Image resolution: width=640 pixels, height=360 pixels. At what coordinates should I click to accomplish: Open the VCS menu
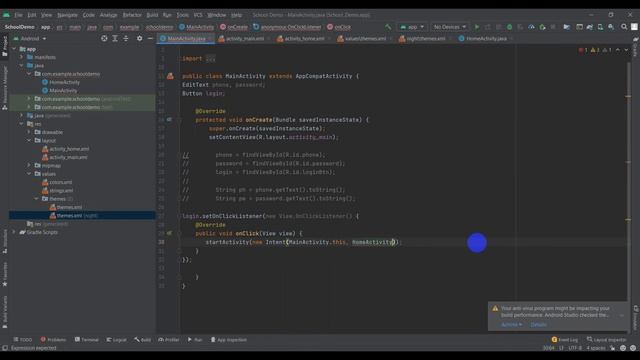point(198,15)
